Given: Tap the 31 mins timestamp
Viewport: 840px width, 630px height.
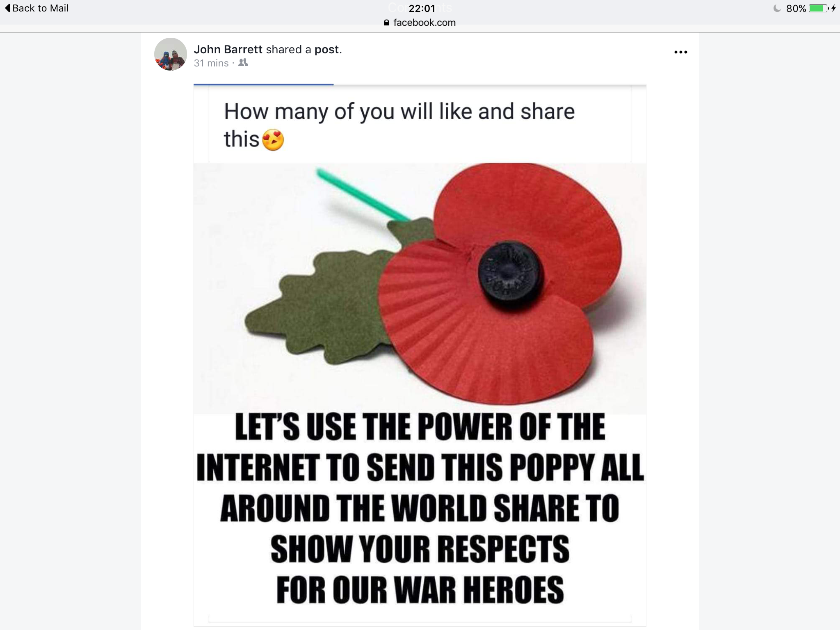Looking at the screenshot, I should 211,63.
